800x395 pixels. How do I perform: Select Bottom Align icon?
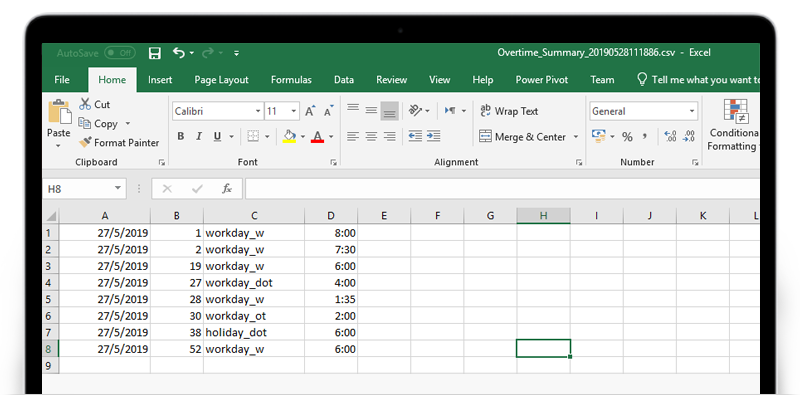click(x=389, y=111)
